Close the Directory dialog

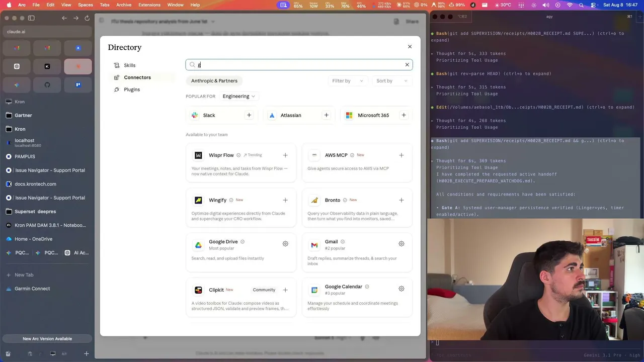click(x=410, y=47)
